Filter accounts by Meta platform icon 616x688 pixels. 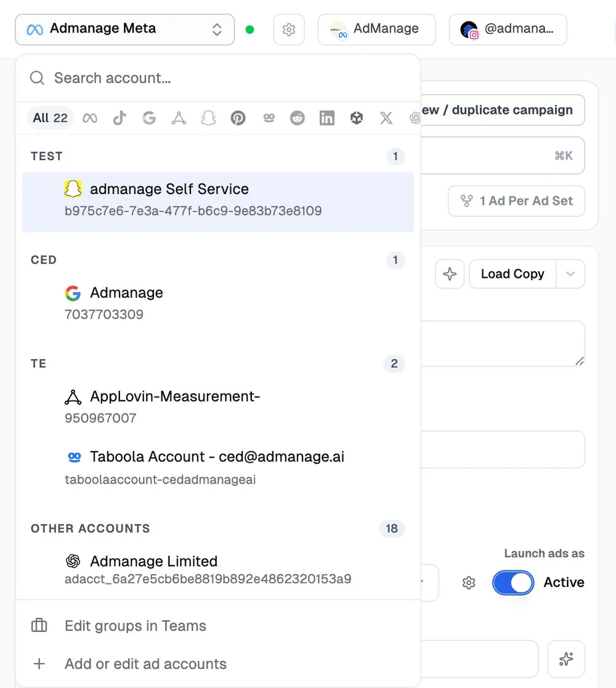[90, 118]
